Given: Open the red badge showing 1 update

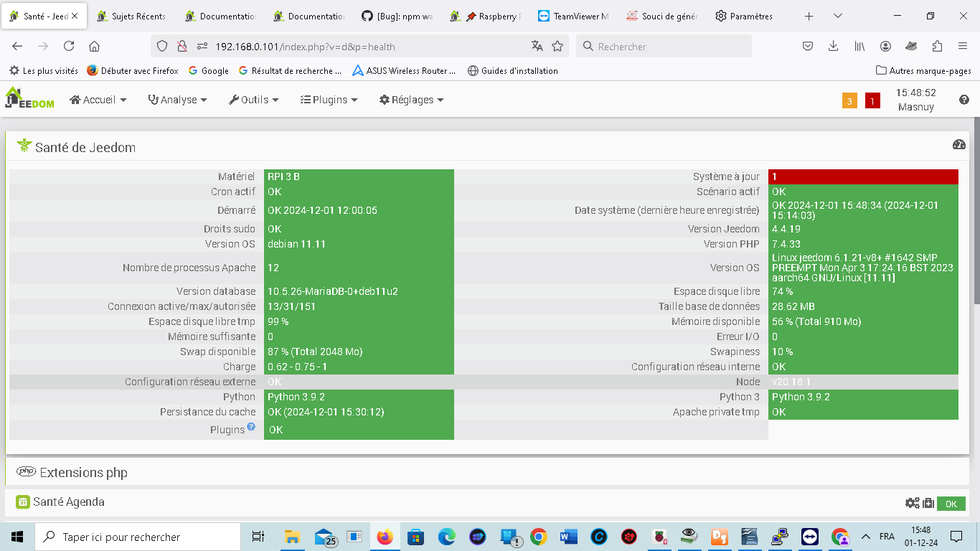Looking at the screenshot, I should (x=872, y=101).
